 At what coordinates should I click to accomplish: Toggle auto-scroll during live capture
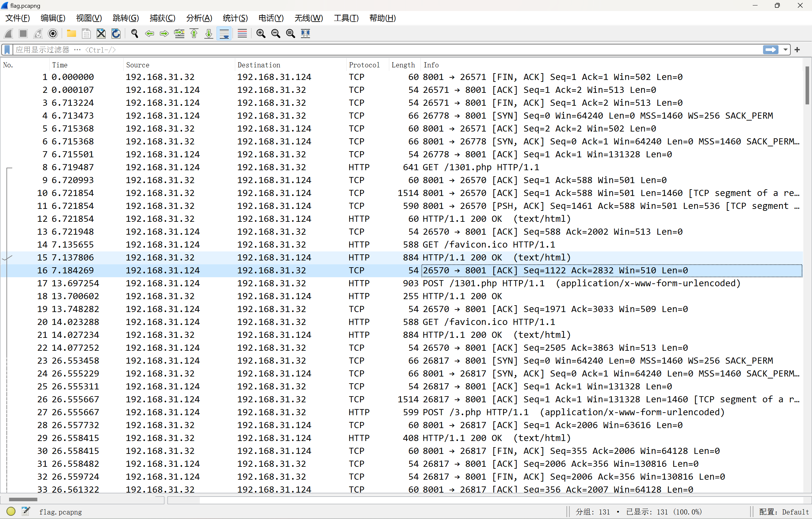click(x=224, y=34)
